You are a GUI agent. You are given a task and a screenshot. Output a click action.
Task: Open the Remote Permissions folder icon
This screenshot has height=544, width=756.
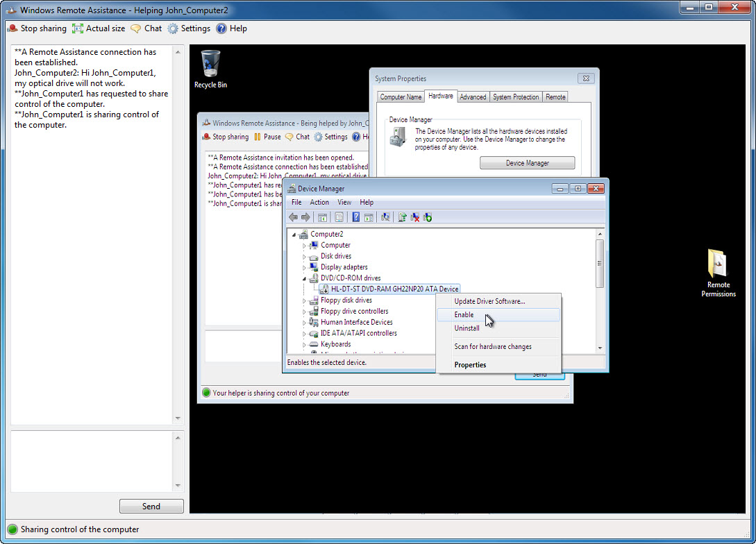click(x=718, y=273)
